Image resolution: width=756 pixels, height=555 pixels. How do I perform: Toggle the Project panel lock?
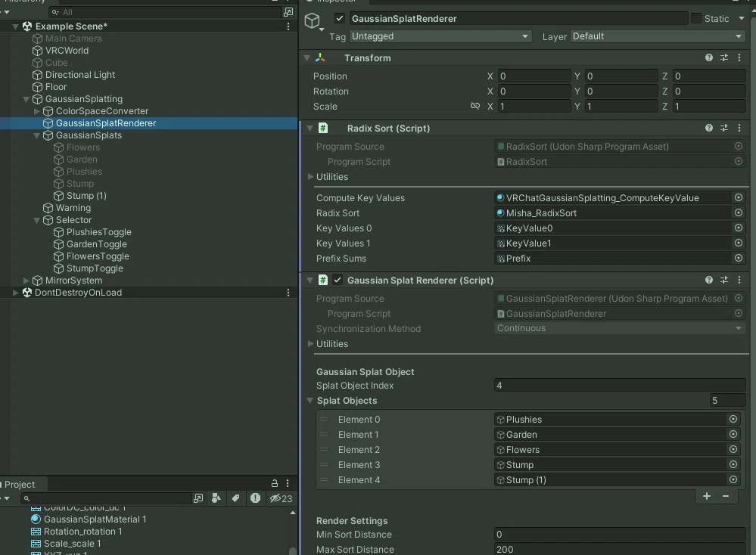tap(275, 483)
